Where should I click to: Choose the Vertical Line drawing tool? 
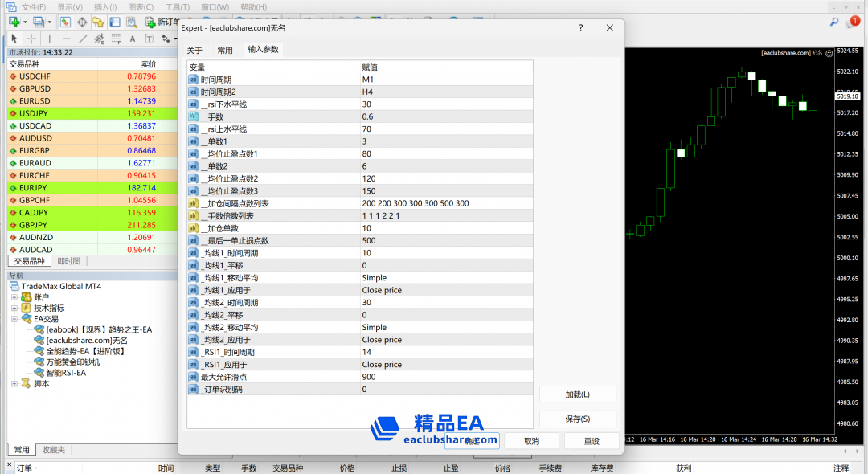click(x=49, y=39)
